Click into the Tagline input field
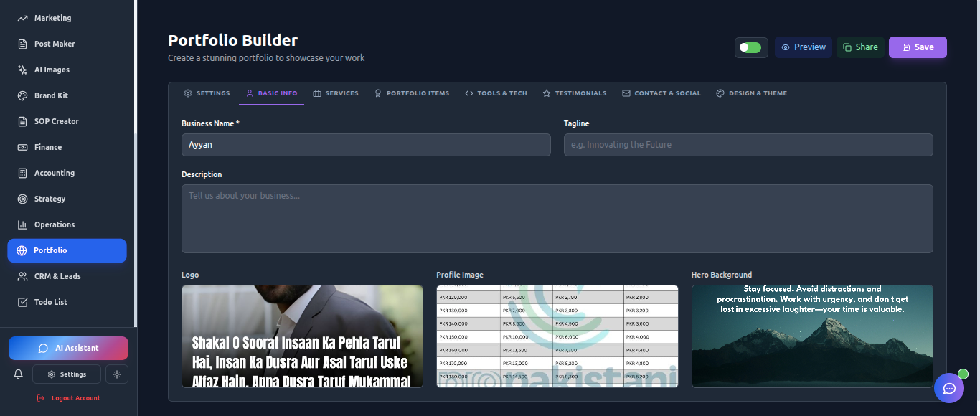The width and height of the screenshot is (980, 416). tap(748, 145)
